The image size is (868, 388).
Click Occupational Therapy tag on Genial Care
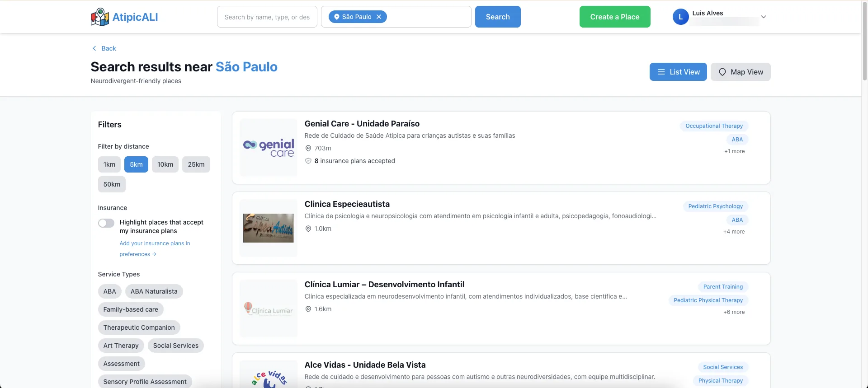(714, 126)
